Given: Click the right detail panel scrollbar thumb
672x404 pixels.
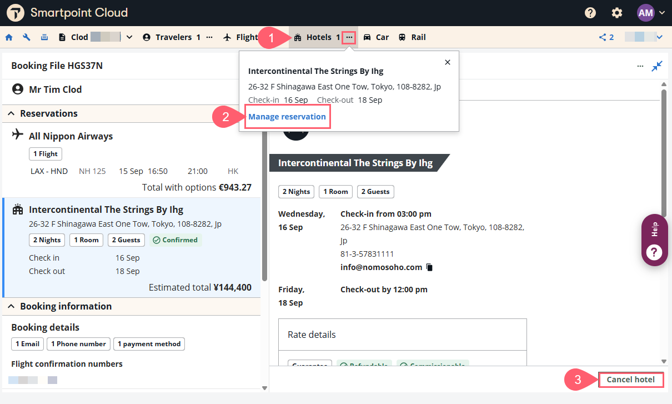Looking at the screenshot, I should (663, 154).
